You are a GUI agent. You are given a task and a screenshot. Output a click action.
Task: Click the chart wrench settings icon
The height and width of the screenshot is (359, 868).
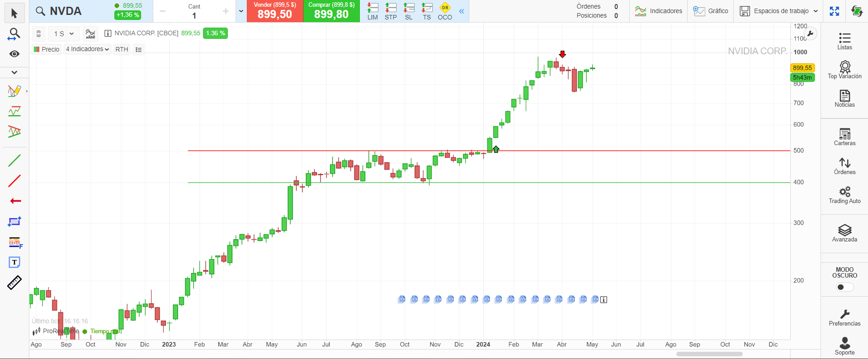click(811, 33)
